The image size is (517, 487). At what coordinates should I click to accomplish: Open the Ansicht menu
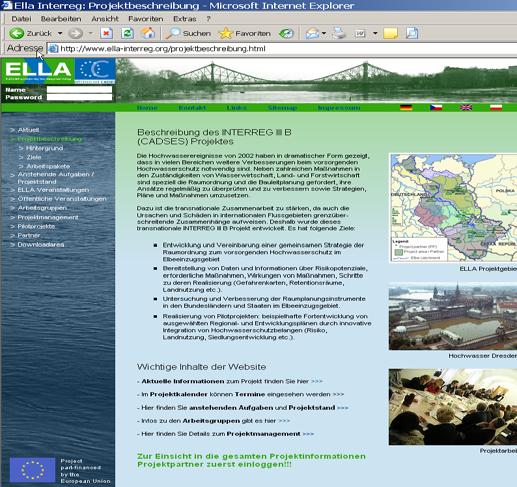coord(105,19)
